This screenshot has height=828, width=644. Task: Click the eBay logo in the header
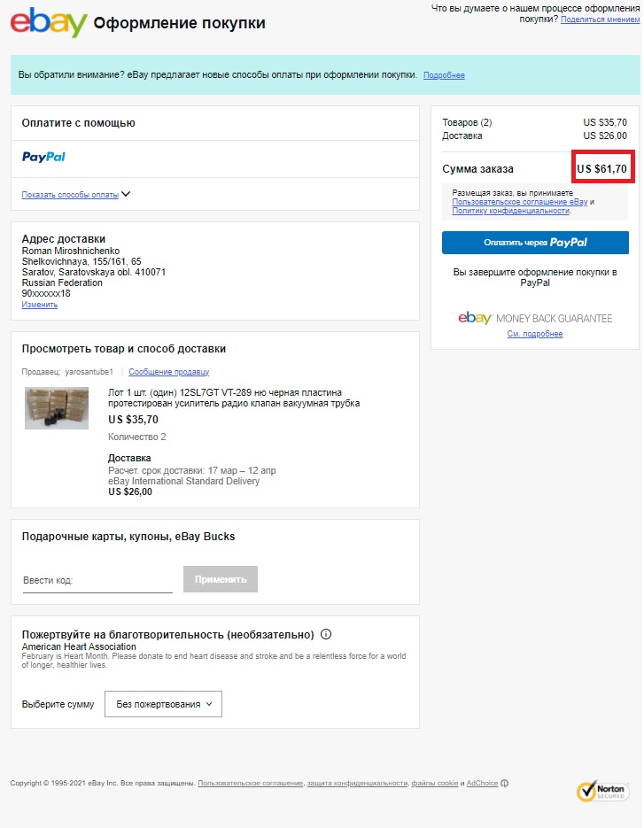coord(48,23)
